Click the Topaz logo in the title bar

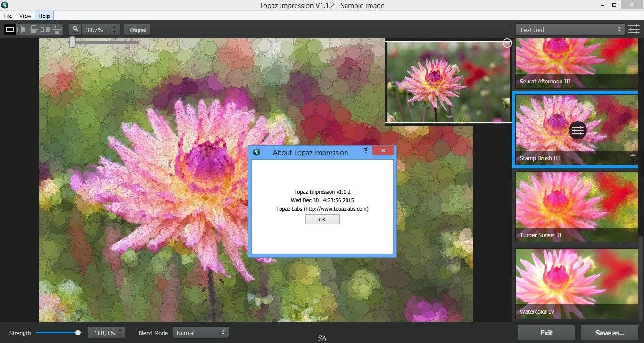coord(5,5)
